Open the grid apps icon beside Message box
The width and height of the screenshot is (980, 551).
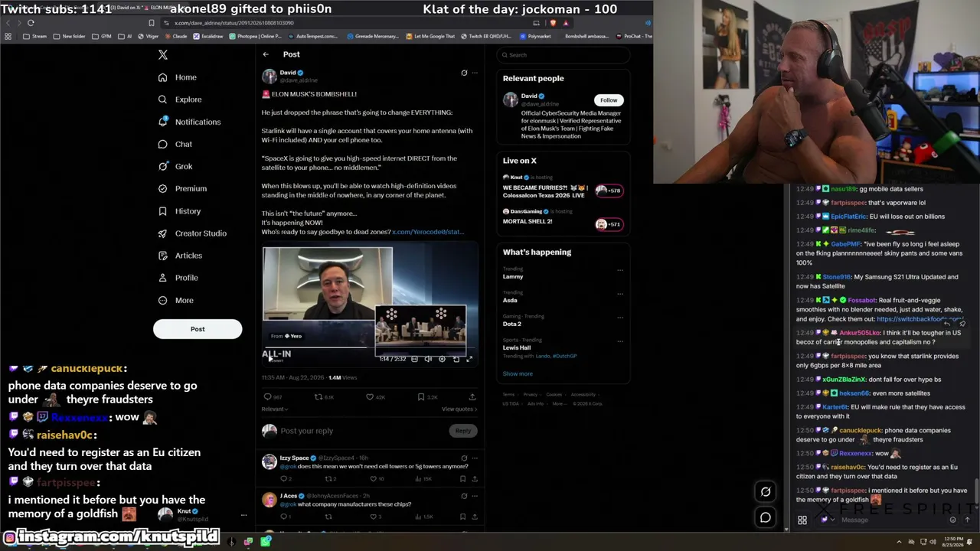(802, 520)
